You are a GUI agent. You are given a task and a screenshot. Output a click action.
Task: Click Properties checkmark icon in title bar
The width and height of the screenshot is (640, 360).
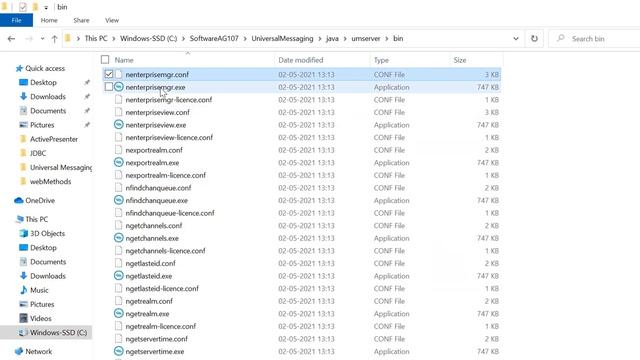pos(23,7)
